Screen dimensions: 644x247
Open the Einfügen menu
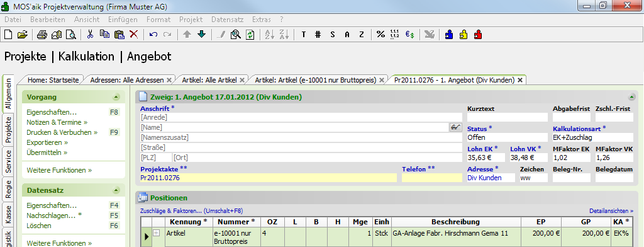pyautogui.click(x=123, y=20)
